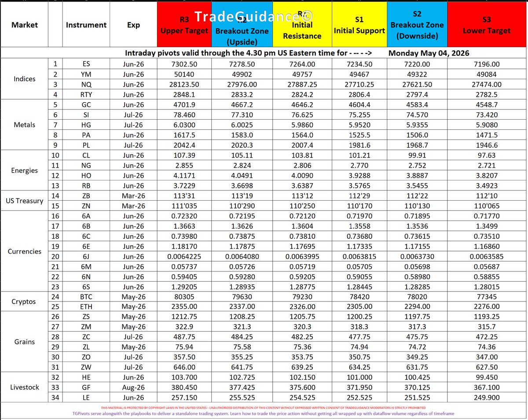Click the Indices market group cell
The width and height of the screenshot is (528, 420).
click(x=24, y=79)
